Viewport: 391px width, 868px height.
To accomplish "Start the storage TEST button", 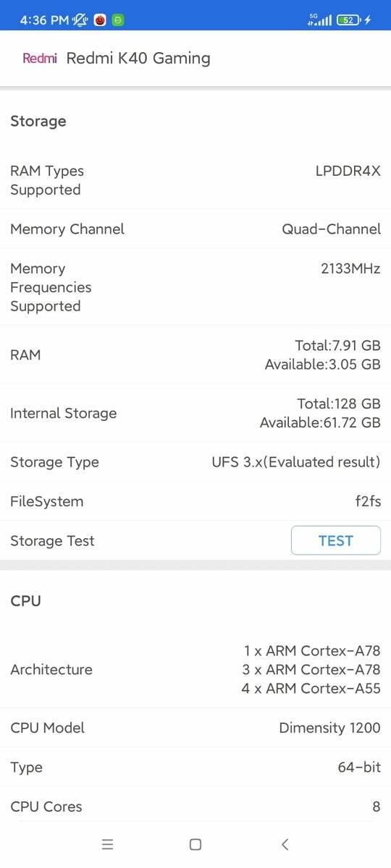I will click(336, 540).
